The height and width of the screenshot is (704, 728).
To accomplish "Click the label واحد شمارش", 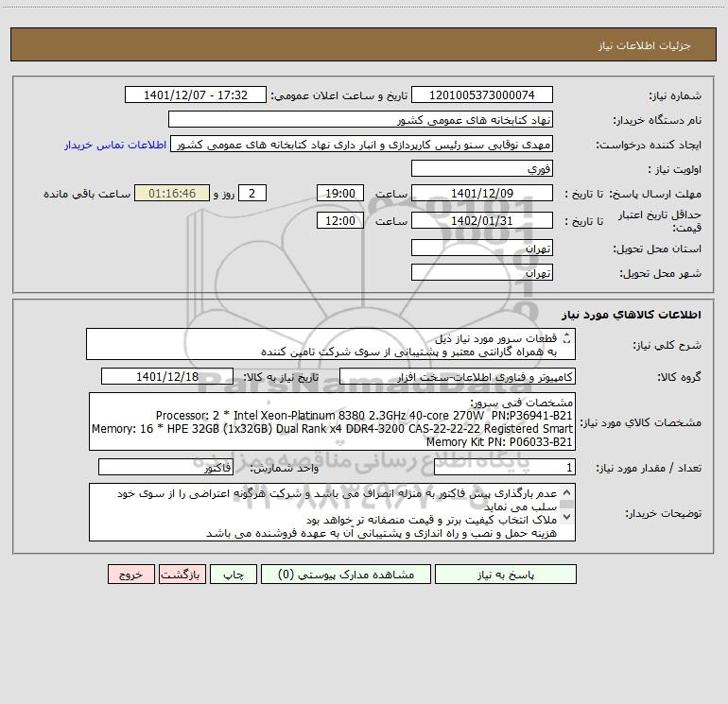I will (x=285, y=469).
